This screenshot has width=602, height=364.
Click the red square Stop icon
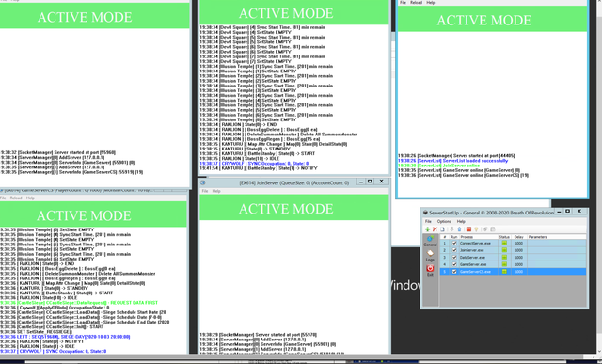[468, 229]
